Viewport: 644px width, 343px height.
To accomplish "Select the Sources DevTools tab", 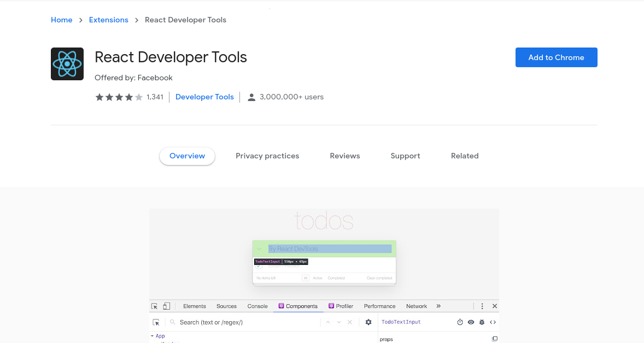I will point(226,306).
